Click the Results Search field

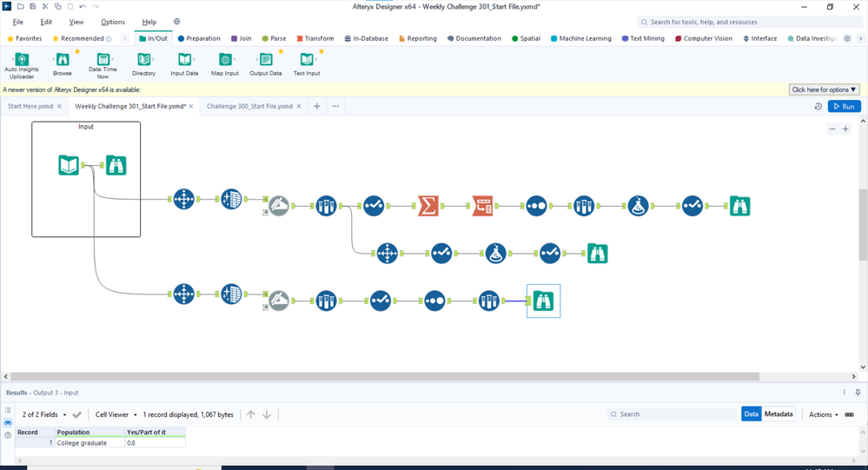pos(673,414)
